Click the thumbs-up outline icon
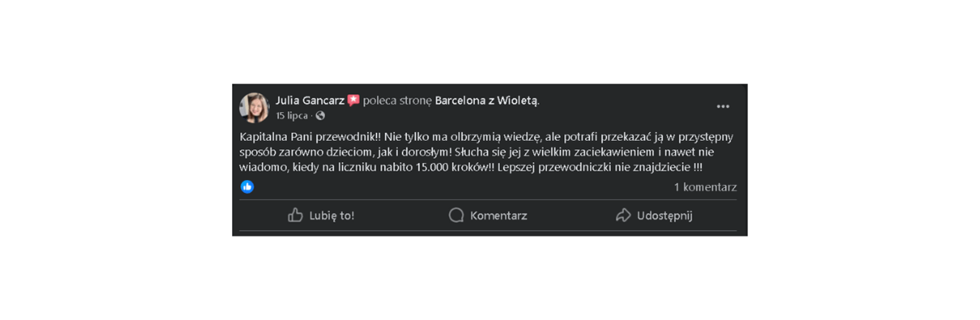The width and height of the screenshot is (980, 320). 295,215
